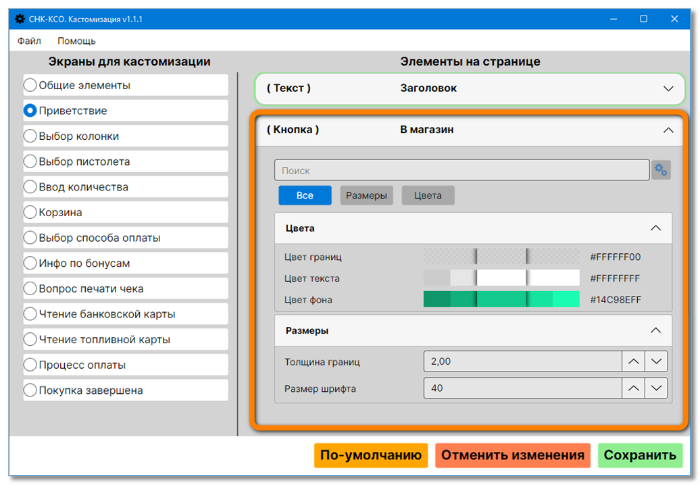Filter properties by 'Размеры' tab
Image resolution: width=700 pixels, height=485 pixels.
(366, 196)
